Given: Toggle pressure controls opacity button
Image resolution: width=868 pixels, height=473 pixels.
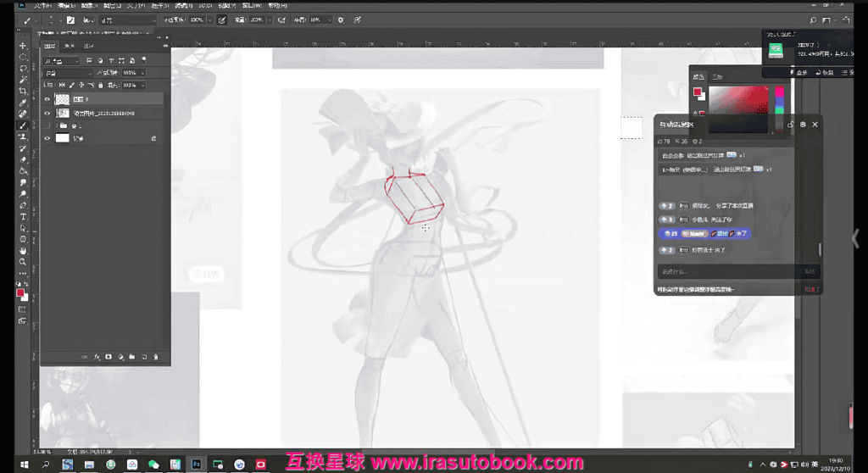Looking at the screenshot, I should coord(222,20).
